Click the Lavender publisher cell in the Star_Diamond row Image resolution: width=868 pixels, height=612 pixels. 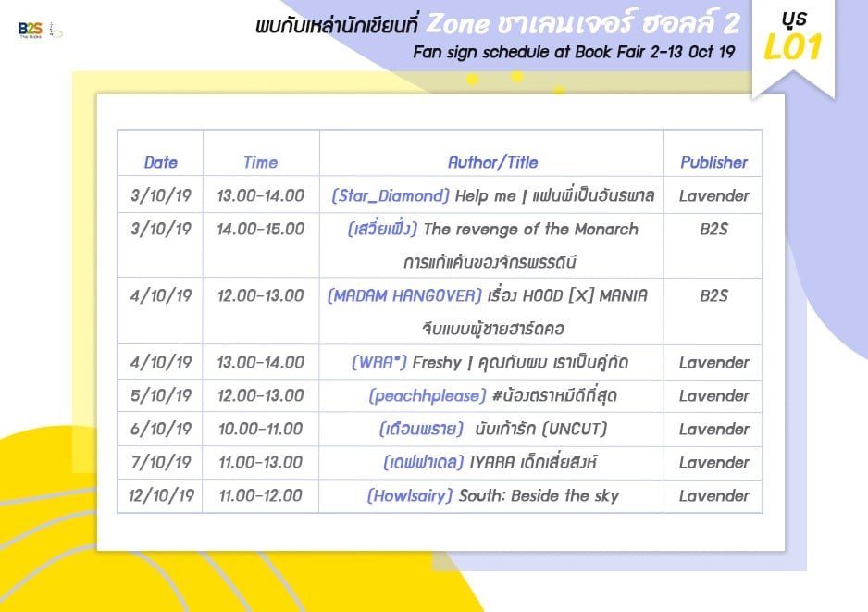coord(713,195)
